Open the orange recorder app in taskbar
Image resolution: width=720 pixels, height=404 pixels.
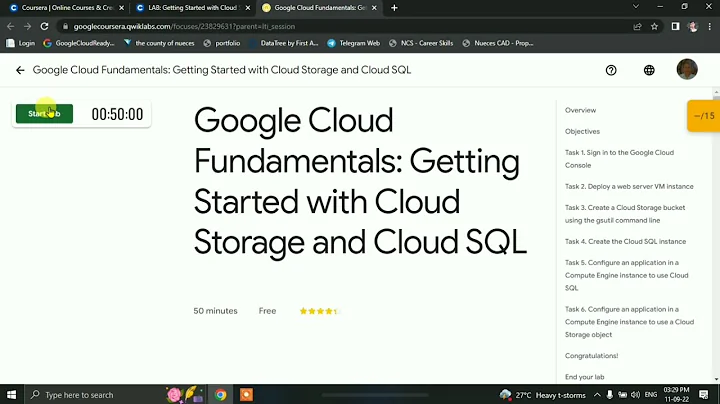(x=246, y=395)
